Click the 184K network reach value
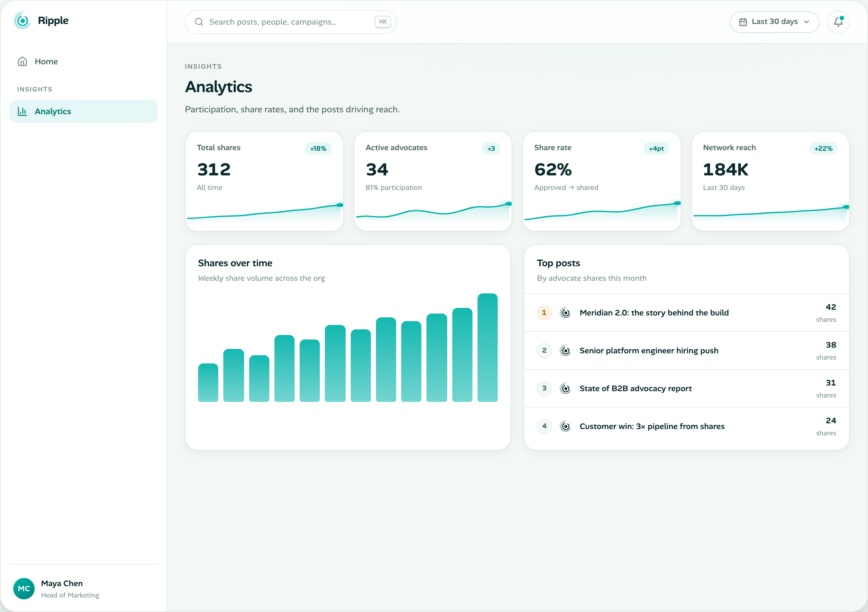The height and width of the screenshot is (612, 868). pos(725,169)
